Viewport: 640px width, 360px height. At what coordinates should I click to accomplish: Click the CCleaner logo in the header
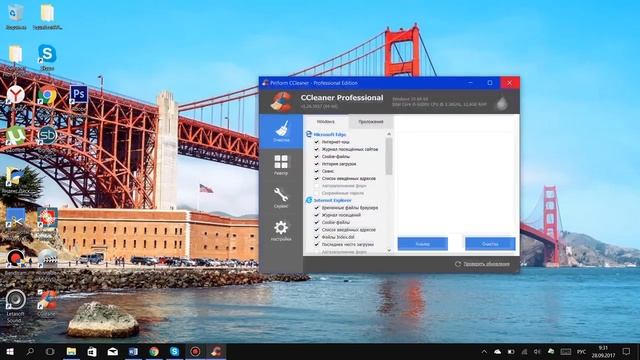point(281,101)
